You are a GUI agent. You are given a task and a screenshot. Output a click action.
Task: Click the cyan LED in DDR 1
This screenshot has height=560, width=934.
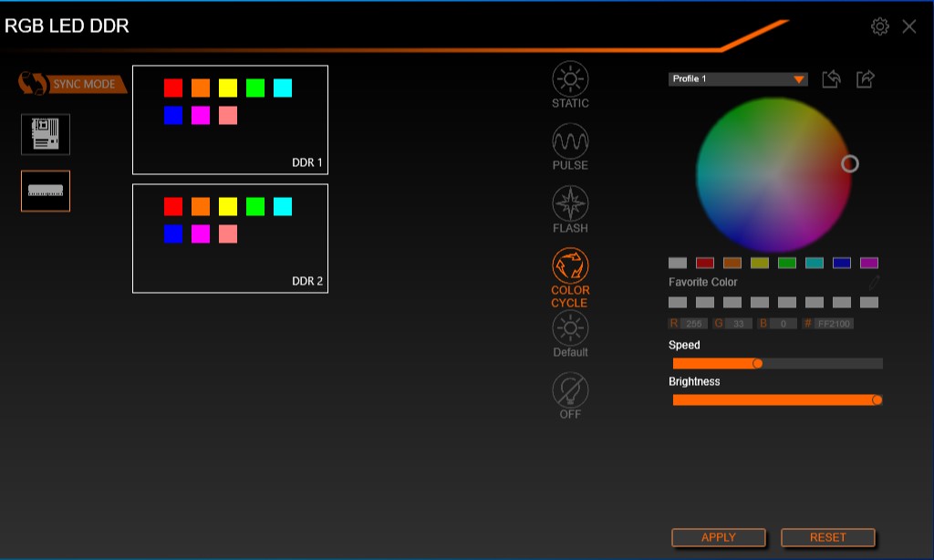[x=283, y=88]
